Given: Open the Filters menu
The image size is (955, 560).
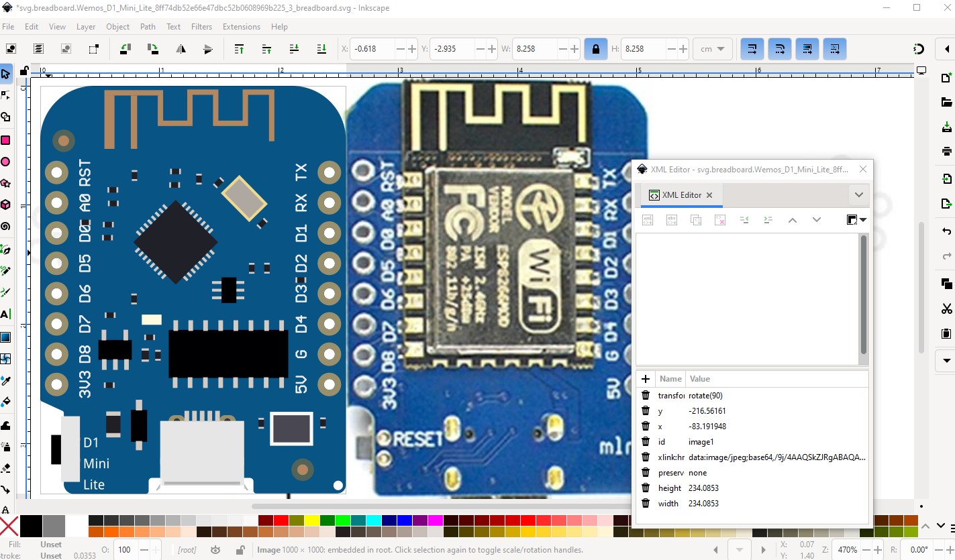Looking at the screenshot, I should [x=201, y=27].
